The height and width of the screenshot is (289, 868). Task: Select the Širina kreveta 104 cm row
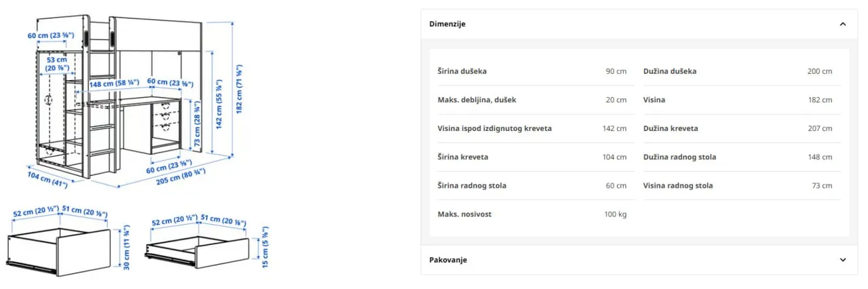(532, 157)
